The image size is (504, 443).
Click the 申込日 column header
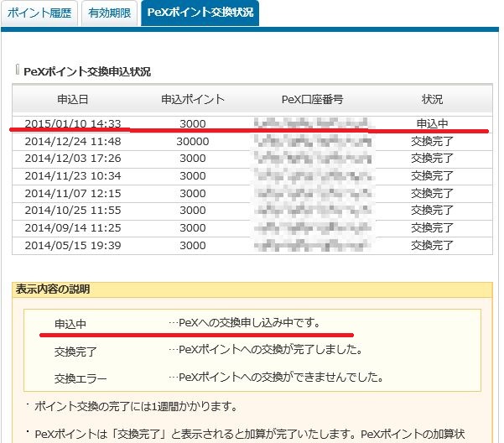tap(73, 99)
